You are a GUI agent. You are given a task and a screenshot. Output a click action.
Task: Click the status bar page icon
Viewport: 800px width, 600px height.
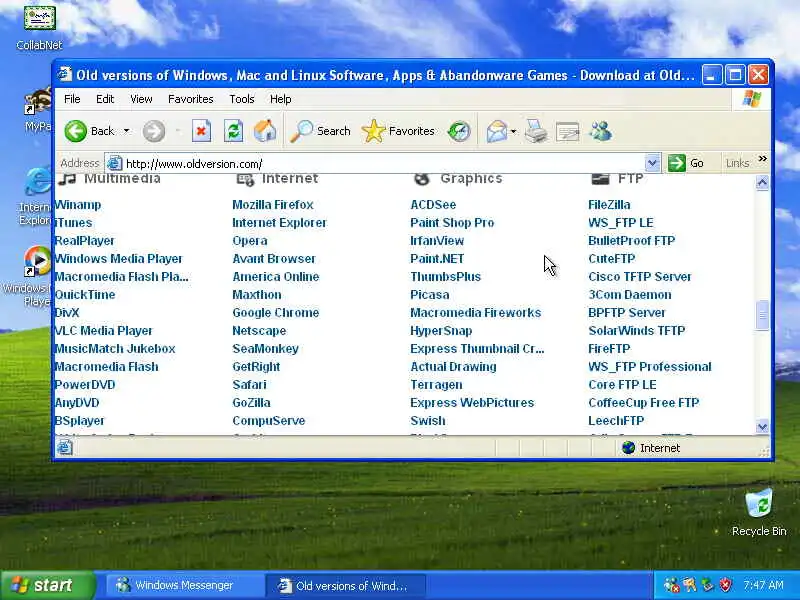65,448
